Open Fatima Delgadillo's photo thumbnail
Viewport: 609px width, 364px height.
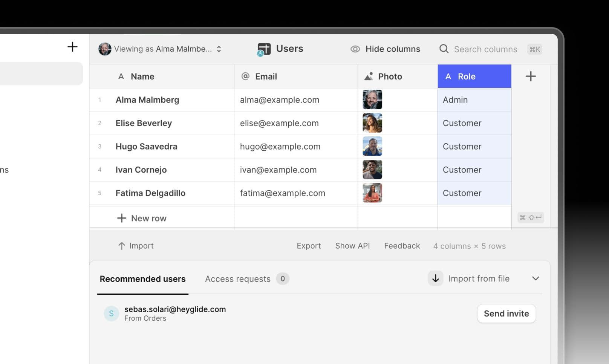point(372,193)
